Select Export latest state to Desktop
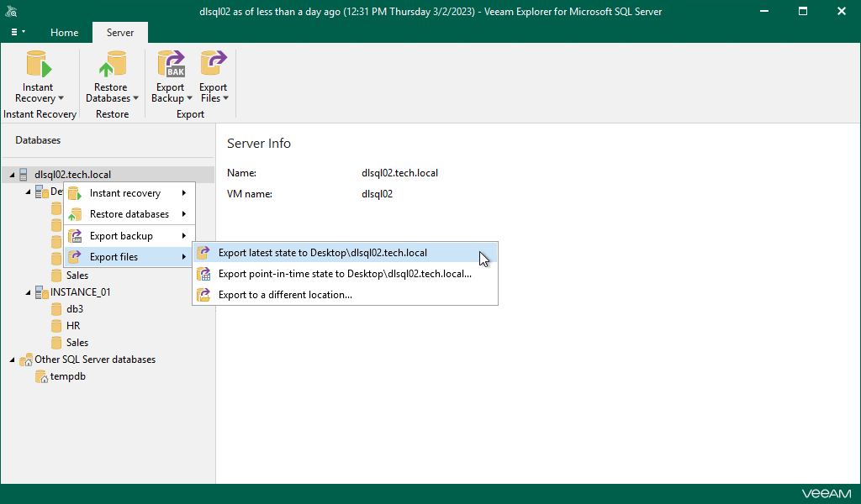 tap(345, 253)
